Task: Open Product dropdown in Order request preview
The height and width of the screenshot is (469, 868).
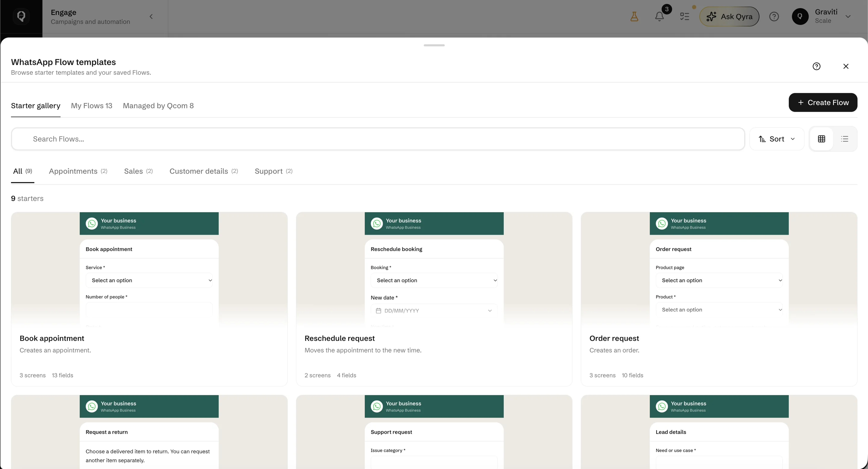Action: [x=719, y=310]
